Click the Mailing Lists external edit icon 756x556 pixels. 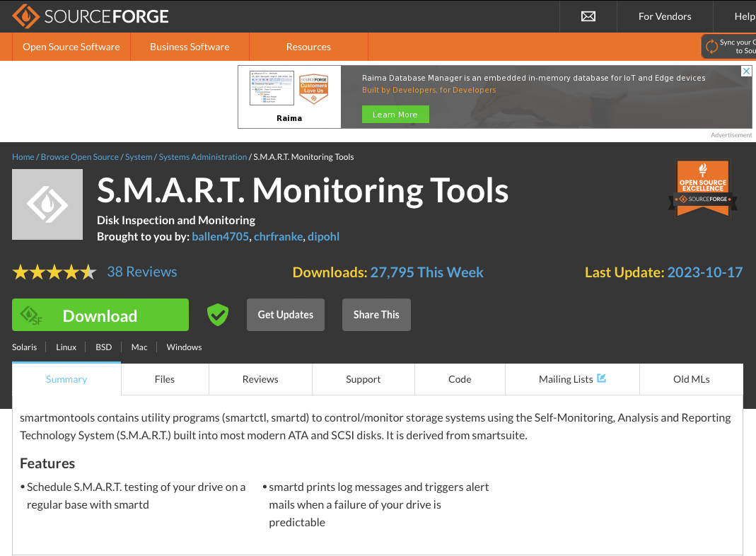click(x=601, y=378)
